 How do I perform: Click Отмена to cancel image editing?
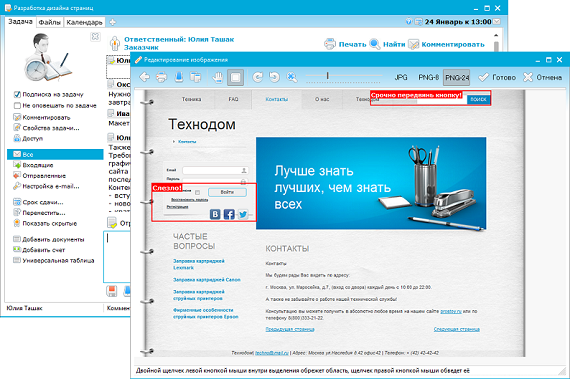point(543,77)
